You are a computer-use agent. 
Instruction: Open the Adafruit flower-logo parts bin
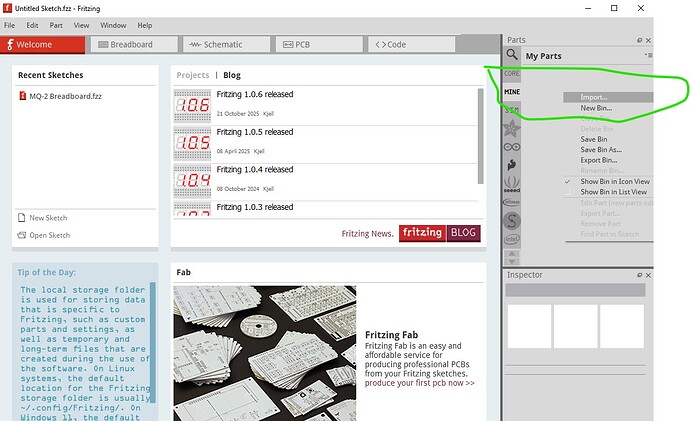(x=512, y=128)
